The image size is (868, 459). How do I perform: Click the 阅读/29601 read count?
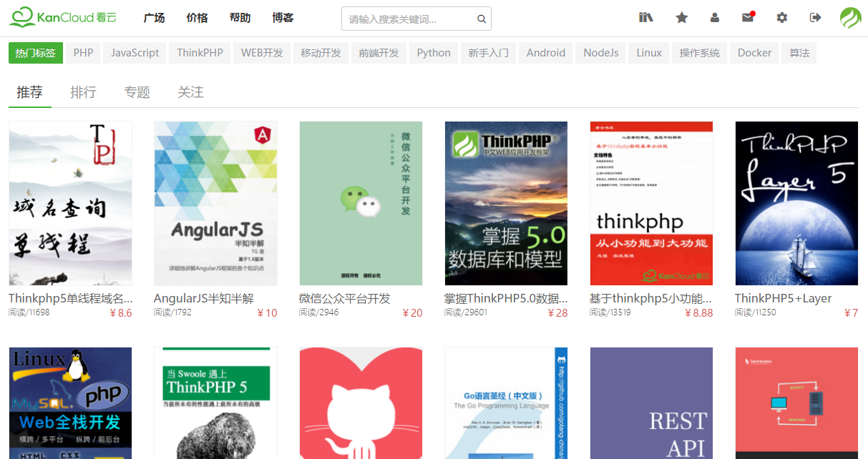(466, 312)
